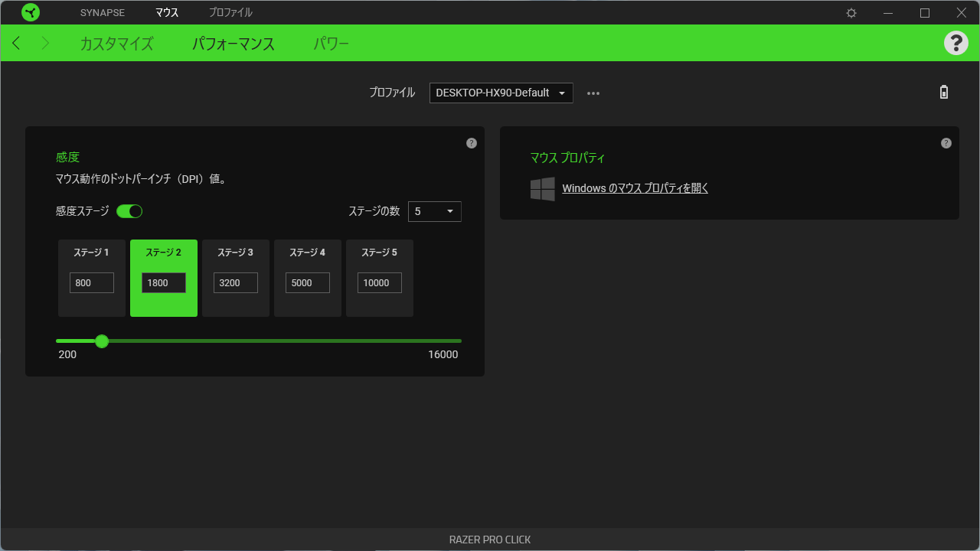This screenshot has height=551, width=980.
Task: Expand the ステージの数 dropdown
Action: point(435,211)
